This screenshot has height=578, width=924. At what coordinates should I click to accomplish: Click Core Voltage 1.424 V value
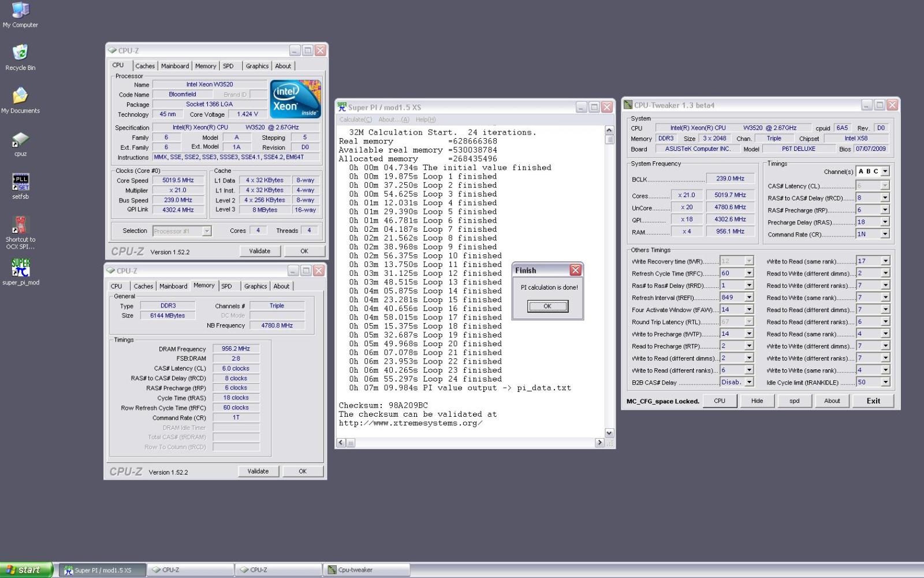[x=247, y=114]
